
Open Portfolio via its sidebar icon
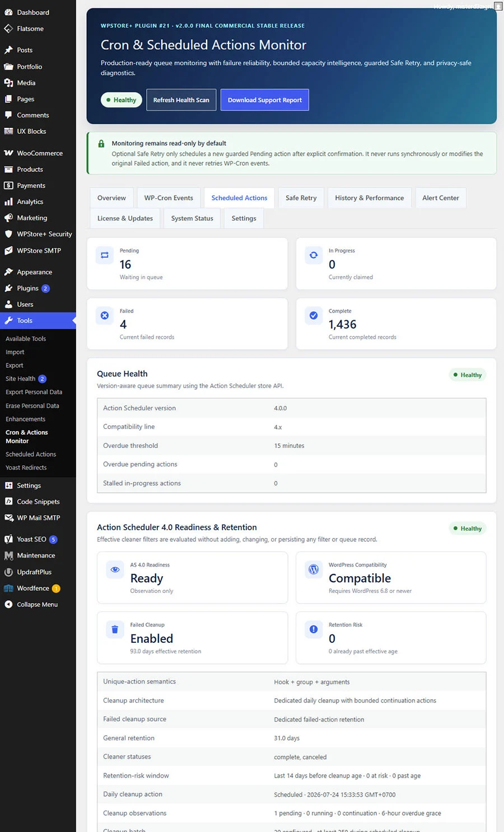8,67
